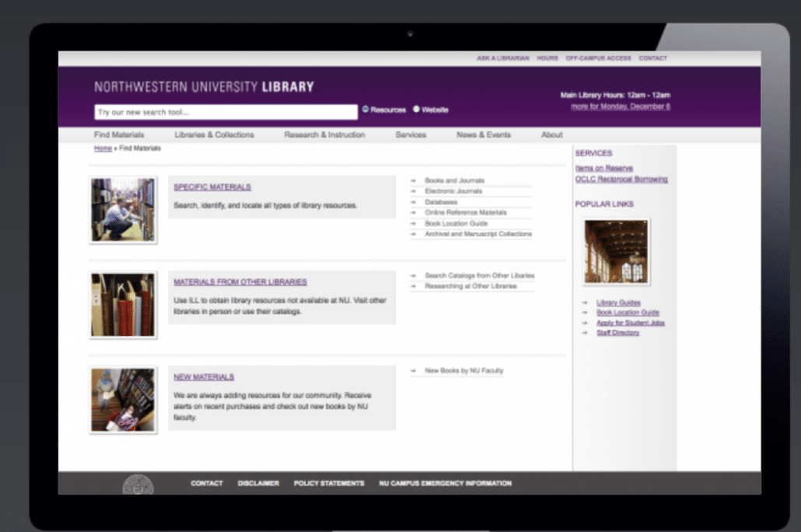Open Staff Directory popular link
801x532 pixels.
617,333
